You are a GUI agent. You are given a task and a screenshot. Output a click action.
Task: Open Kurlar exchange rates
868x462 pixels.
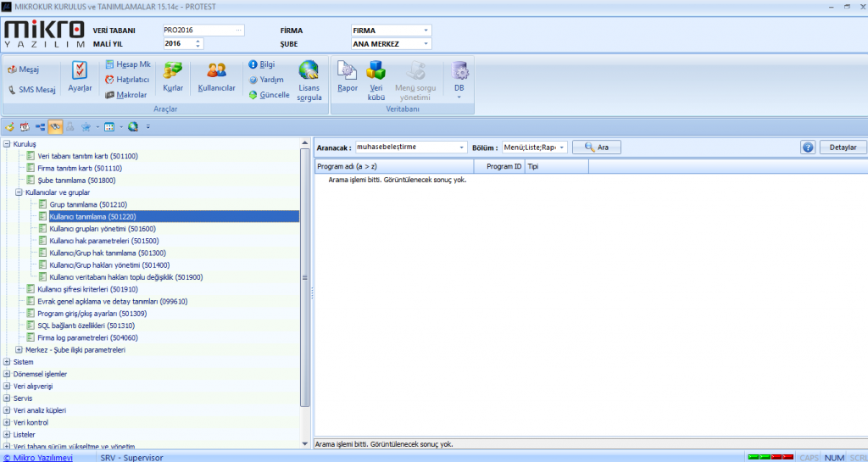(x=173, y=77)
